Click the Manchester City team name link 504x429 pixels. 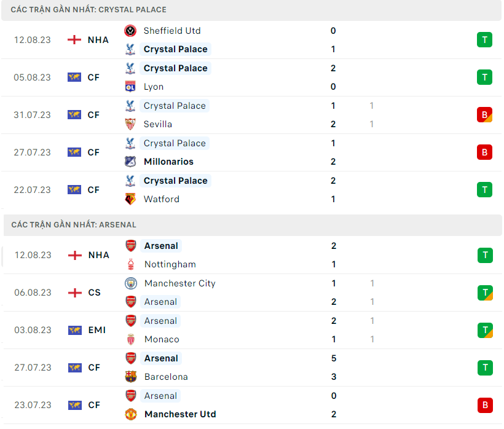pyautogui.click(x=179, y=283)
